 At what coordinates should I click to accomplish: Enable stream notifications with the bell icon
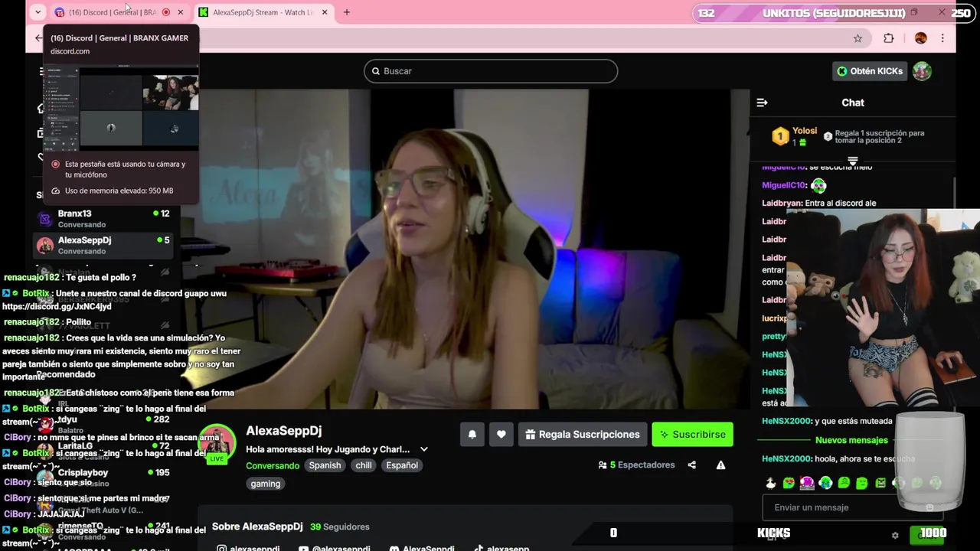[472, 434]
